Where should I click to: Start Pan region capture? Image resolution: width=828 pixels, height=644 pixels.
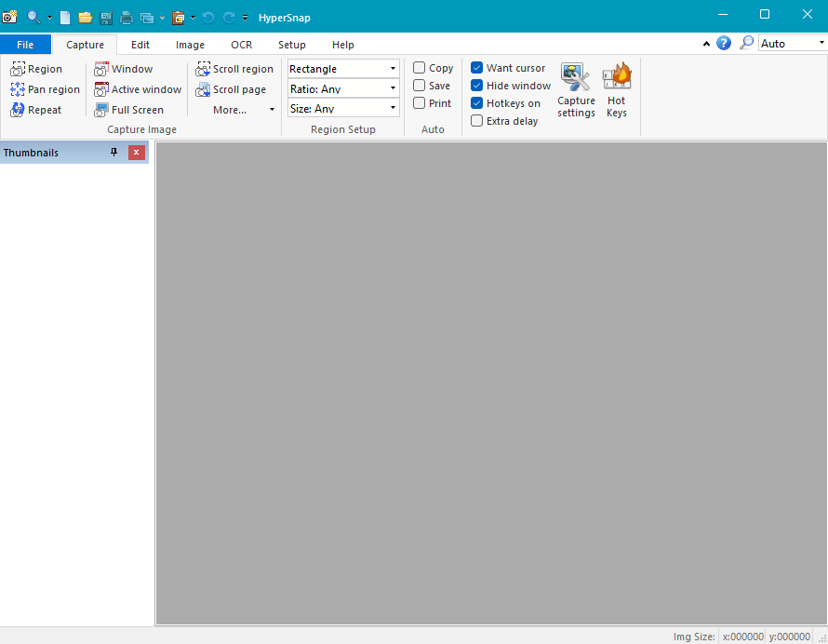(45, 89)
